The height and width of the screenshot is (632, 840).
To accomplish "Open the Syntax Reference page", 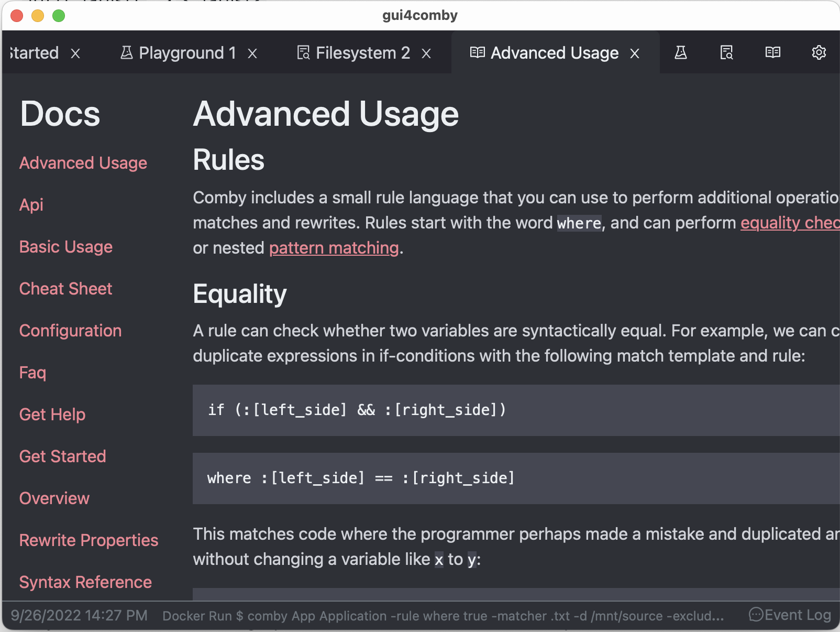I will pyautogui.click(x=85, y=582).
